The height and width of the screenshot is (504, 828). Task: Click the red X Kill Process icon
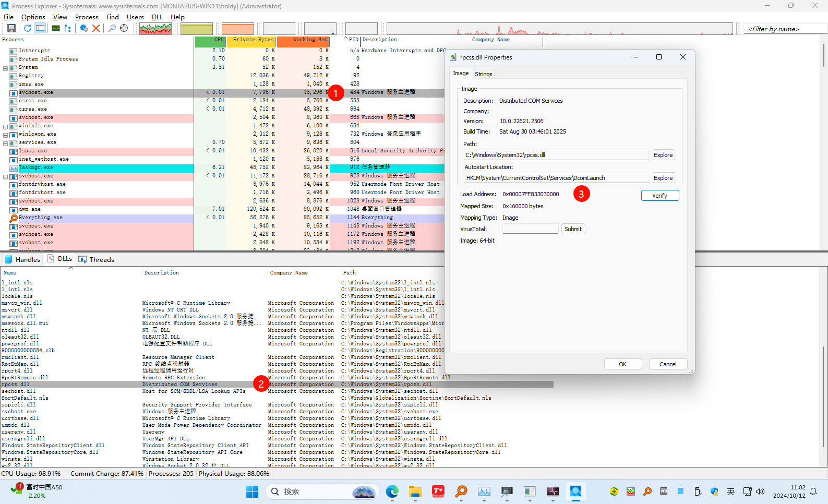96,28
